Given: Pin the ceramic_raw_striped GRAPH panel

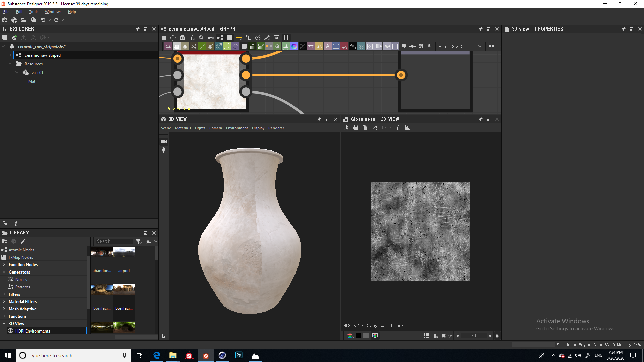Looking at the screenshot, I should point(480,29).
